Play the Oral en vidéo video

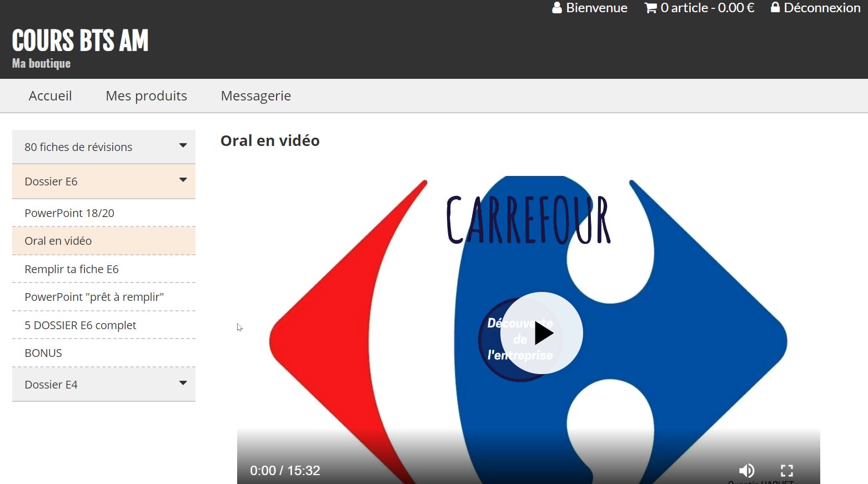(541, 333)
